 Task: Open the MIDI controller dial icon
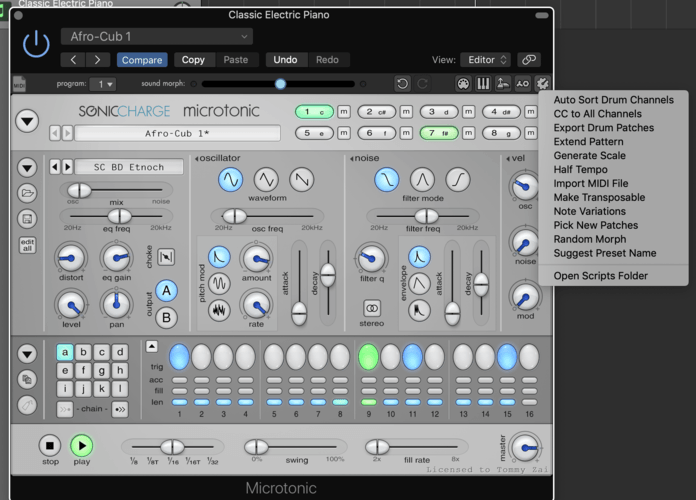point(463,84)
